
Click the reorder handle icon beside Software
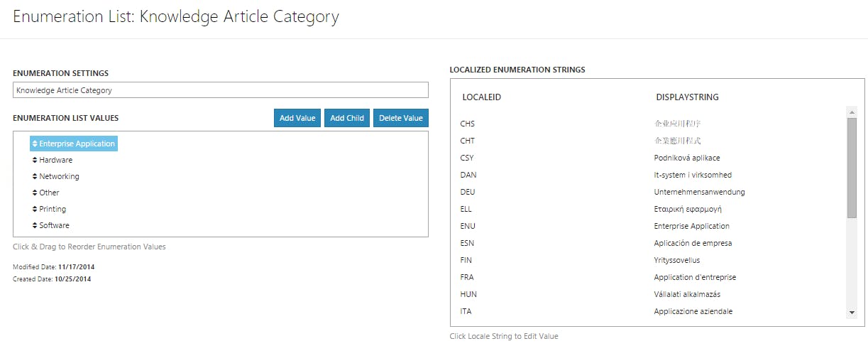pyautogui.click(x=35, y=226)
